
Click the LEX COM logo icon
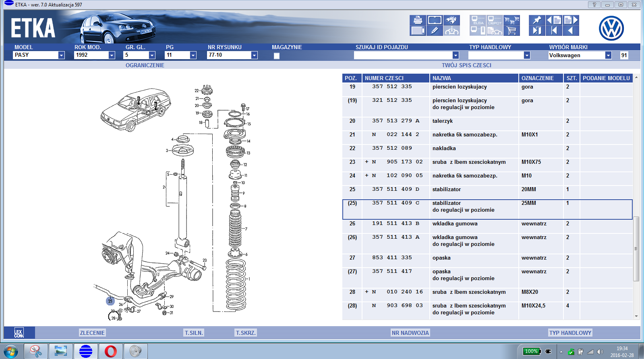(19, 333)
